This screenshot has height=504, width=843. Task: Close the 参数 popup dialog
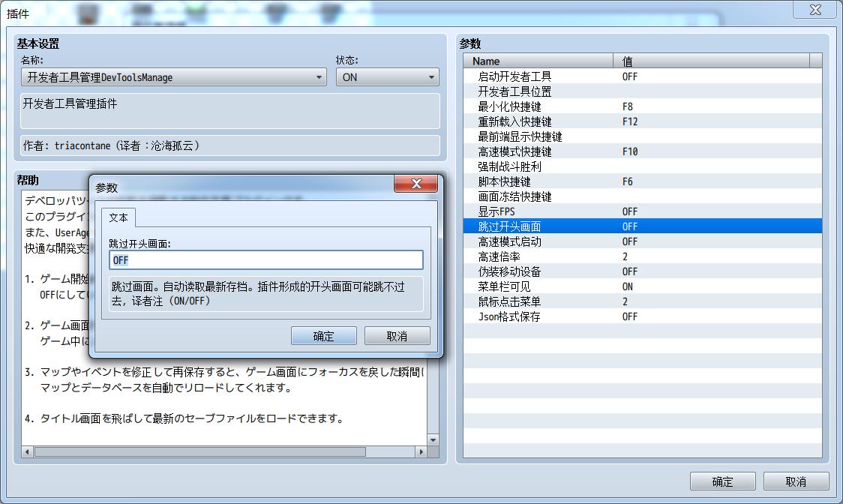tap(415, 184)
